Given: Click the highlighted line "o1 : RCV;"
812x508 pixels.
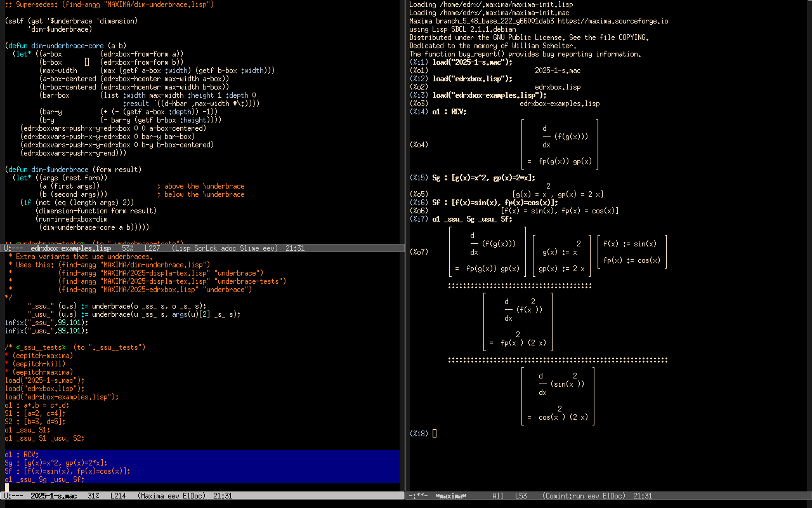Looking at the screenshot, I should coord(22,455).
